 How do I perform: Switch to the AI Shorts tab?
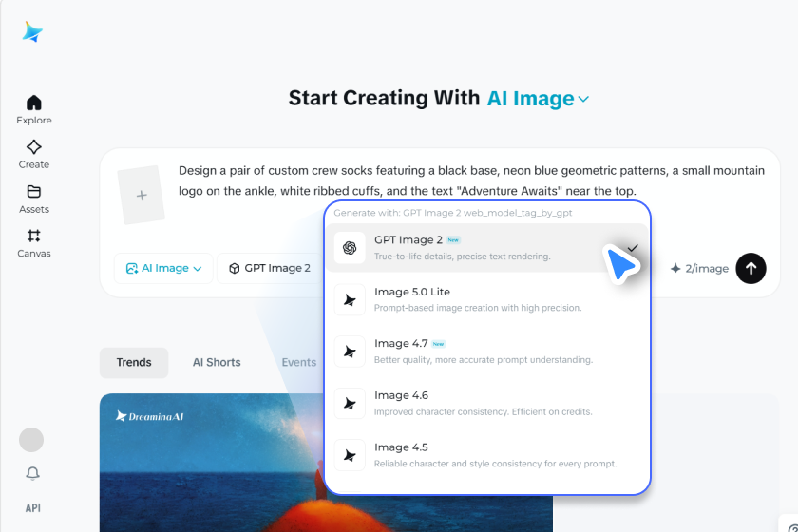point(217,363)
